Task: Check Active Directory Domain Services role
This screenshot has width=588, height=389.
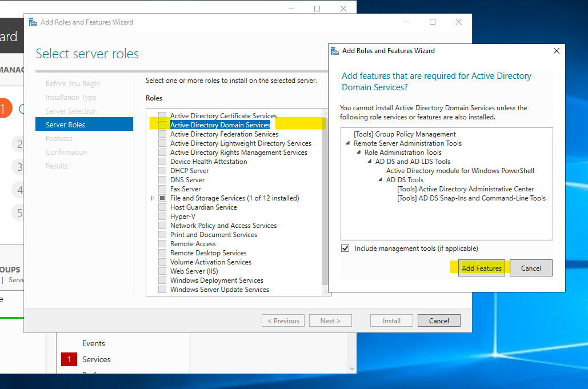Action: (162, 125)
